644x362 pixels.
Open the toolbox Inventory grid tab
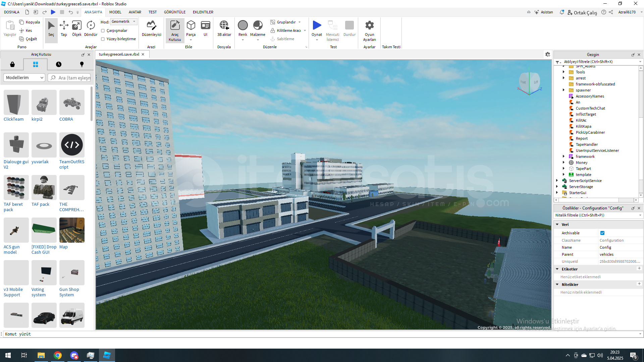point(36,64)
